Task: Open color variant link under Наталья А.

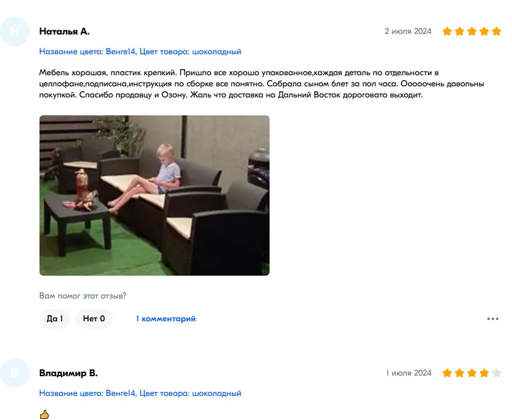Action: pyautogui.click(x=140, y=52)
